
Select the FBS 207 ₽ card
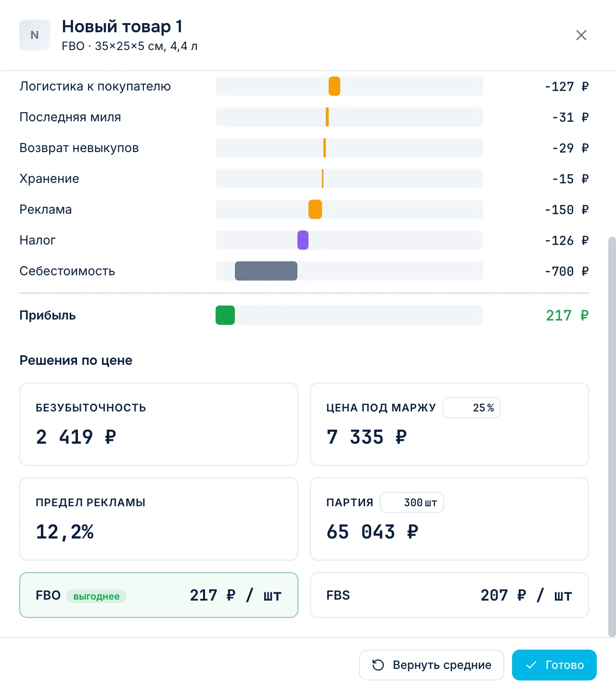click(x=449, y=595)
